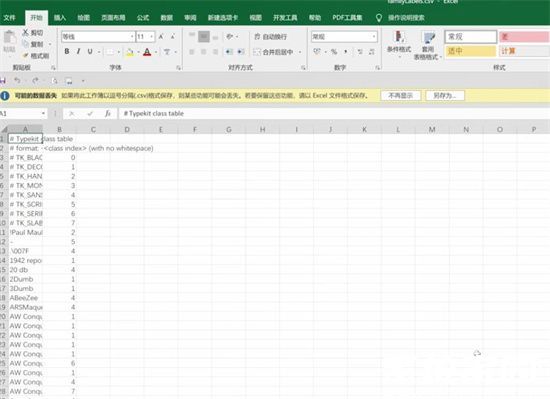The height and width of the screenshot is (399, 550).
Task: Apply red font color A
Action: [x=147, y=52]
